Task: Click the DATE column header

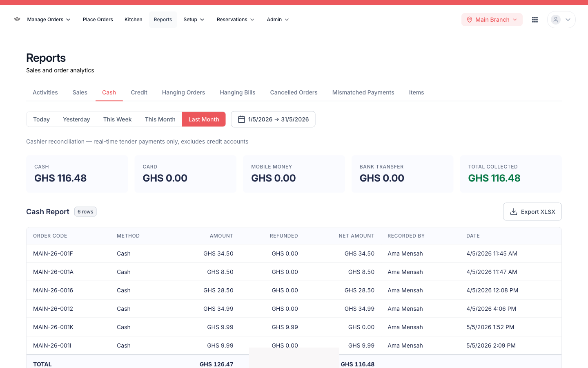Action: tap(473, 236)
